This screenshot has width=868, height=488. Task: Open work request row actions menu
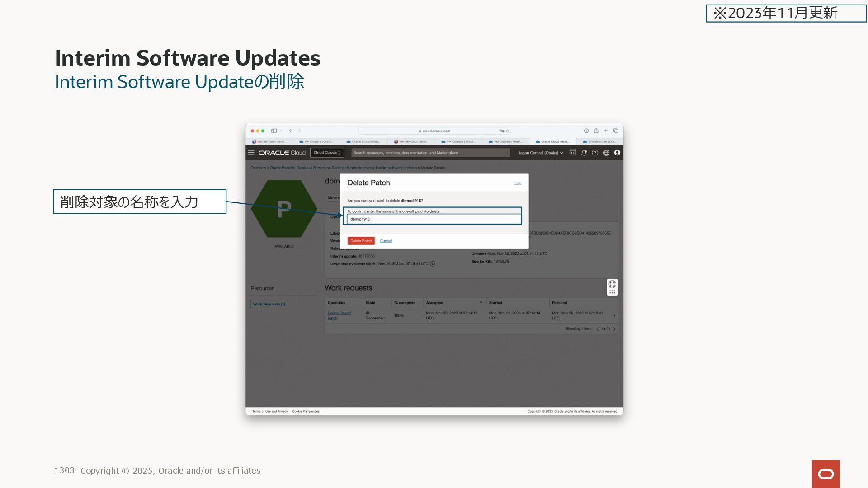coord(614,316)
